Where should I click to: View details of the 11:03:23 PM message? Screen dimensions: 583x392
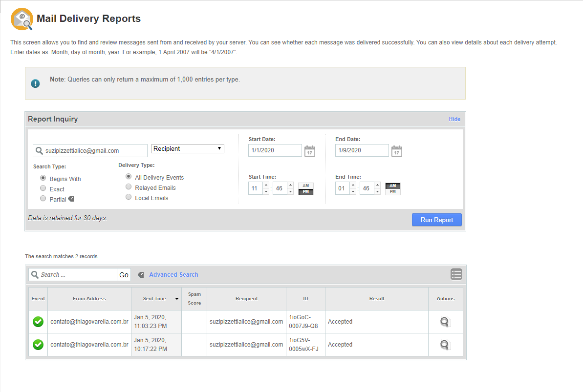445,322
